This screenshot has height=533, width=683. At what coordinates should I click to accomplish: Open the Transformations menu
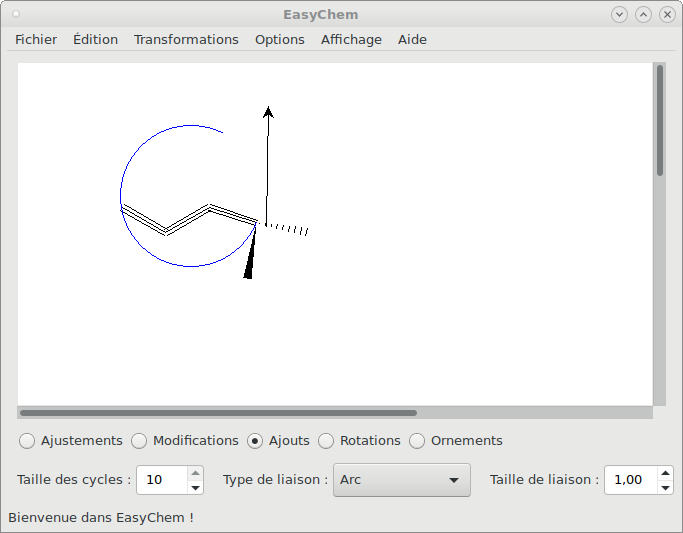(x=186, y=40)
